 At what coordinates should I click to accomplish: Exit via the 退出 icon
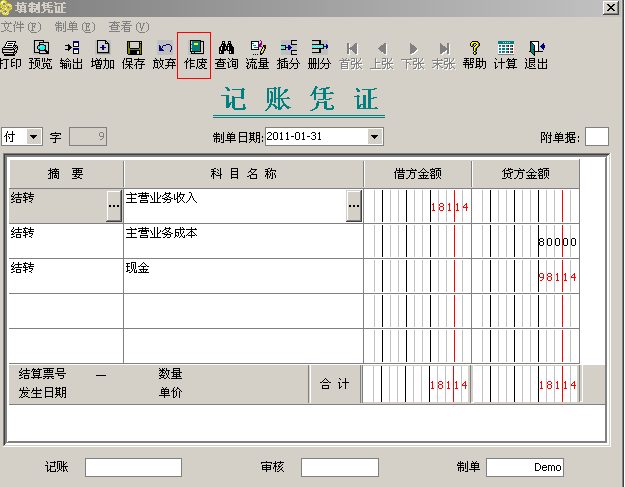pos(536,55)
